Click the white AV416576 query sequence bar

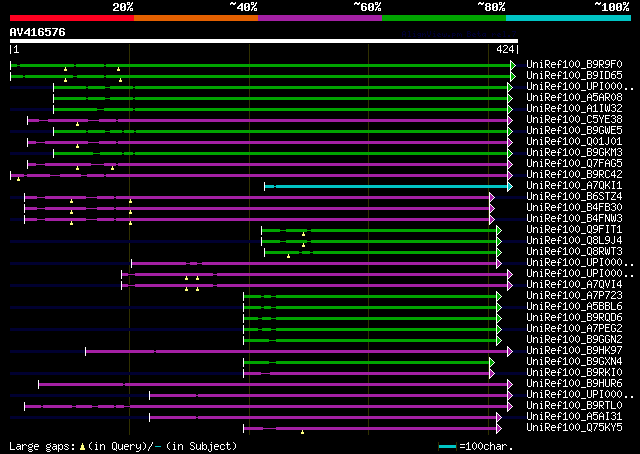pyautogui.click(x=264, y=41)
